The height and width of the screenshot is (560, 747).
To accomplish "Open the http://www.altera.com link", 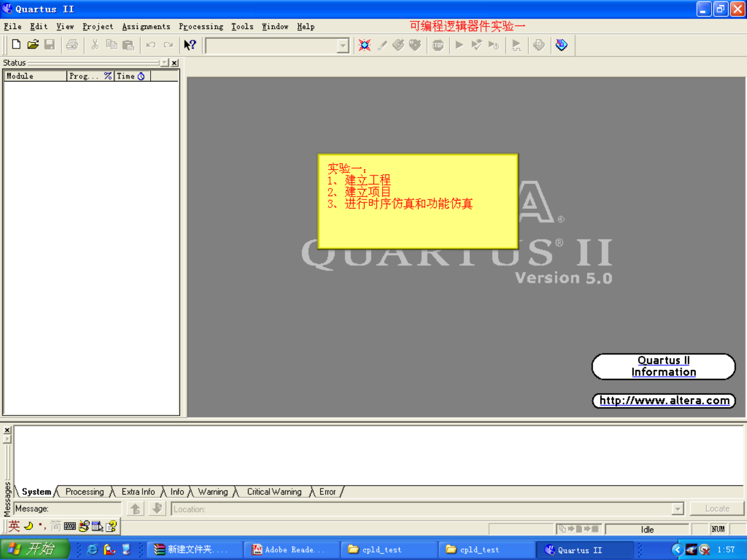I will 664,400.
